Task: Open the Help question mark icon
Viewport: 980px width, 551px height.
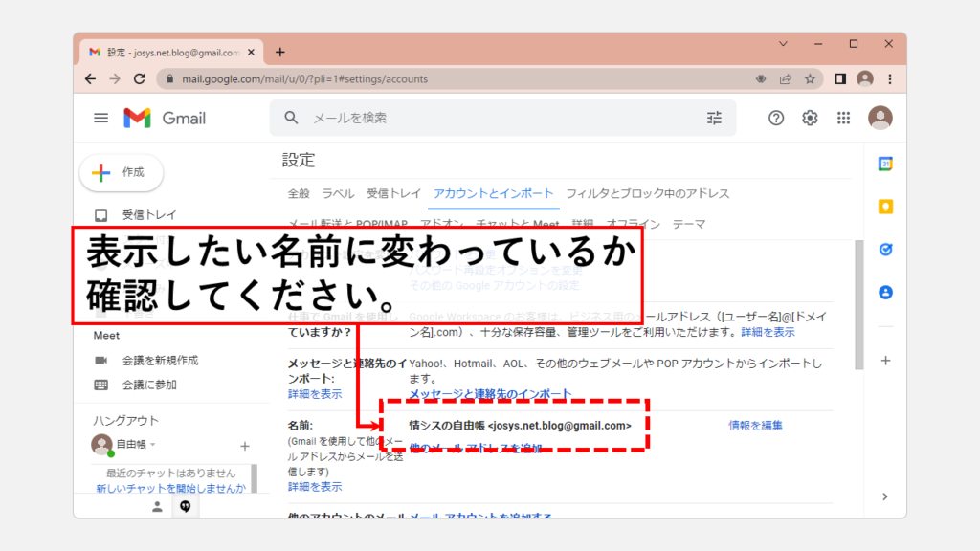Action: pyautogui.click(x=776, y=118)
